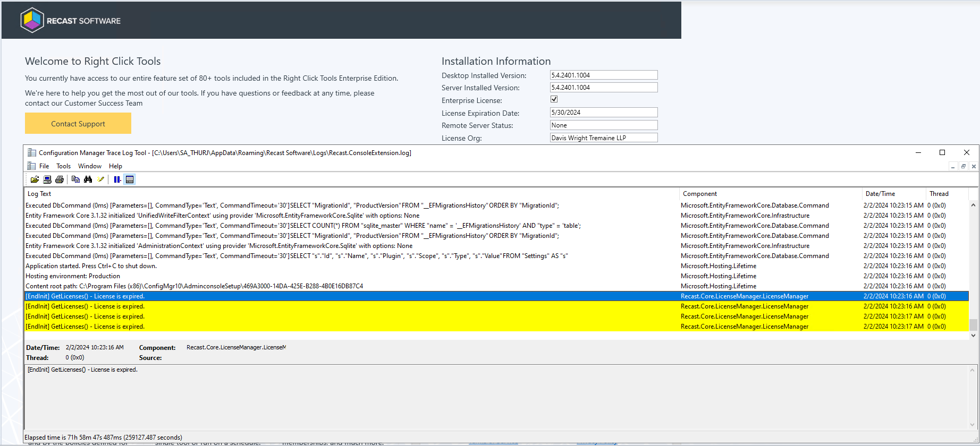Click the log list vertical scrollbar thumb
The image size is (980, 446).
(973, 324)
